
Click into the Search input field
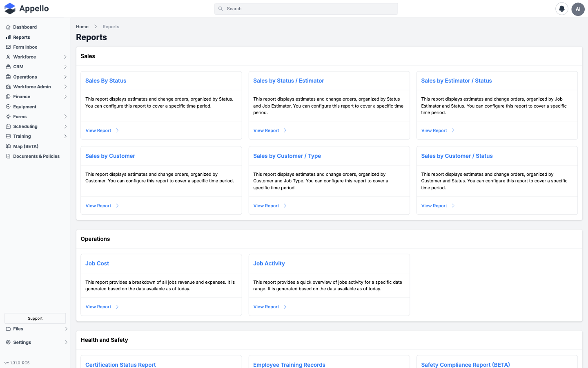(x=306, y=9)
